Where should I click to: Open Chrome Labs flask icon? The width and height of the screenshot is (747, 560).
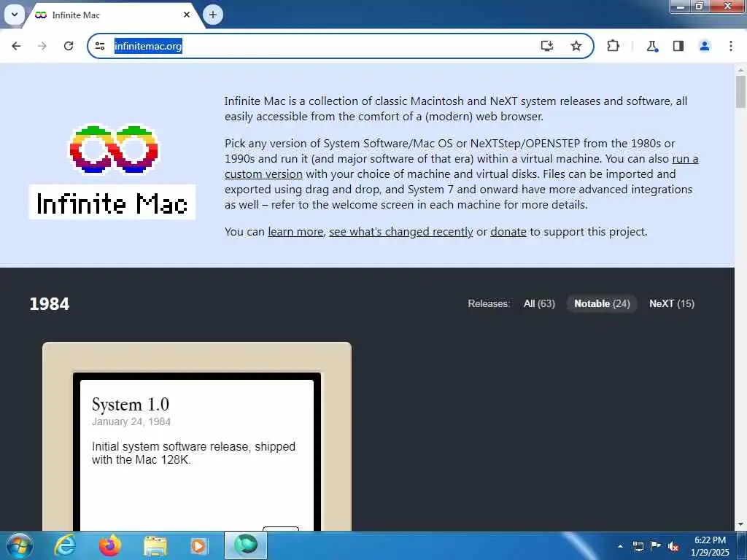coord(651,46)
